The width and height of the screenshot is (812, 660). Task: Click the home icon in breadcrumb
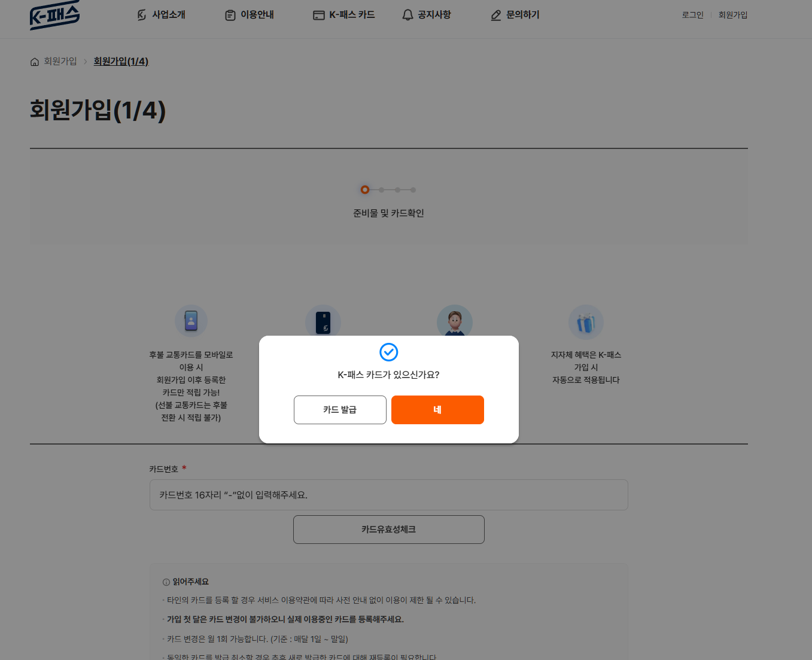pos(35,62)
